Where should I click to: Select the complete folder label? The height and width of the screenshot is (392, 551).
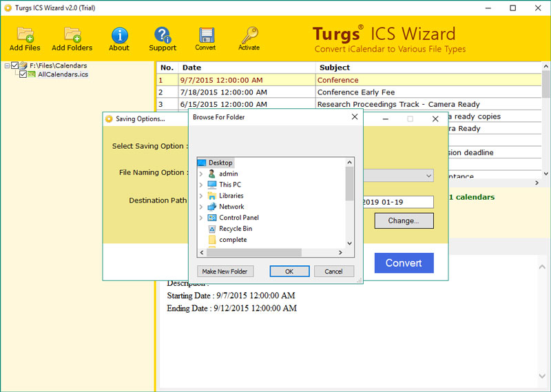(x=233, y=240)
